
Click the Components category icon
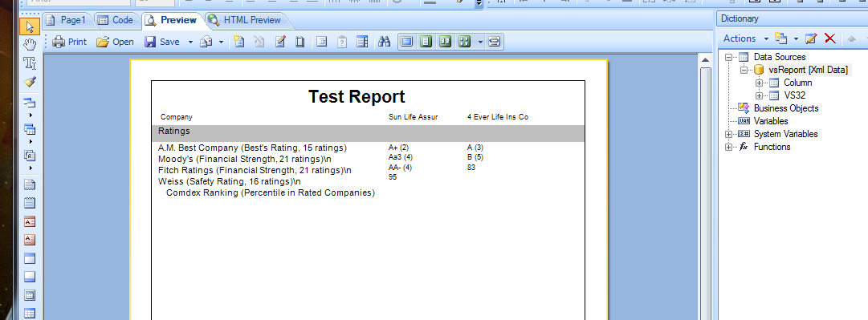click(30, 156)
